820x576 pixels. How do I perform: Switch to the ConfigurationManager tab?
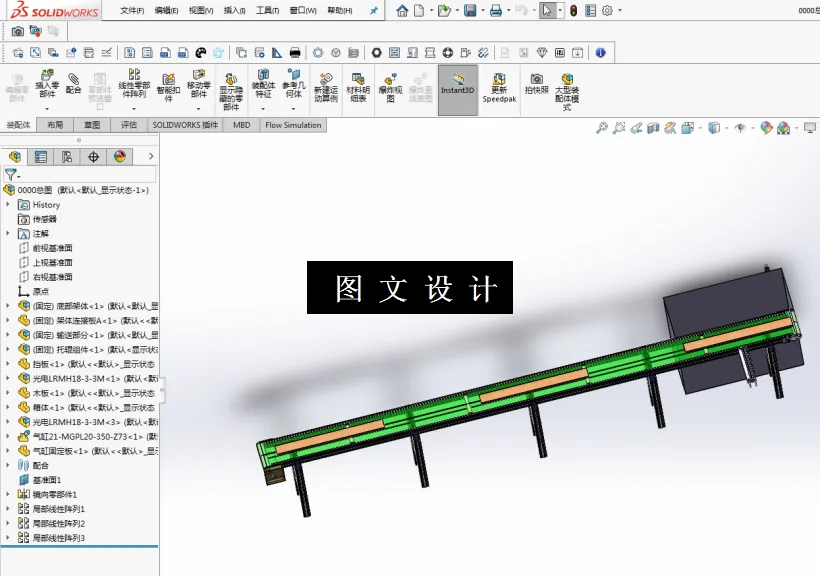tap(67, 156)
